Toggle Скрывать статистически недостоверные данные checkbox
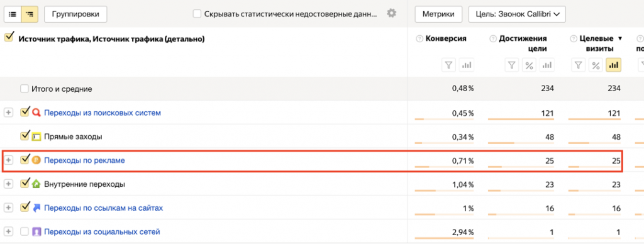Screen dimensions: 644x244 tap(197, 14)
